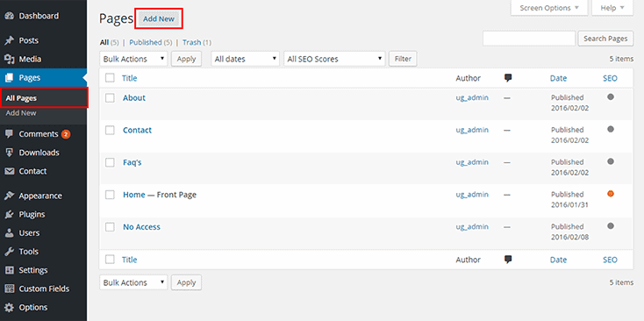Click the Custom Fields grid icon
Screen dimensions: 644x321
tap(10, 289)
